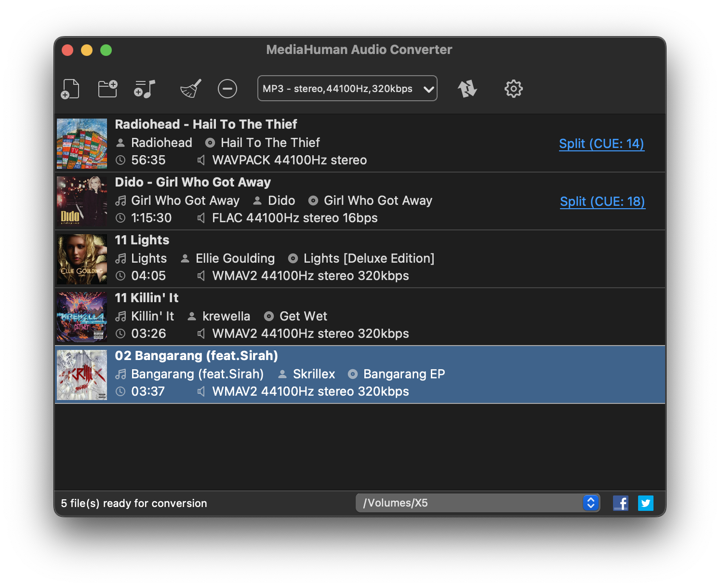Start conversion with the arrows icon
This screenshot has height=588, width=720.
pos(467,89)
